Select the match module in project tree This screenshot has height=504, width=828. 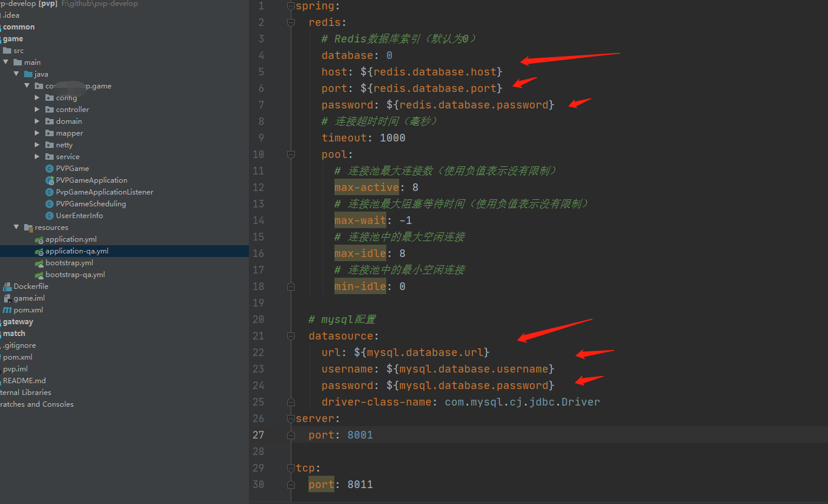coord(14,334)
